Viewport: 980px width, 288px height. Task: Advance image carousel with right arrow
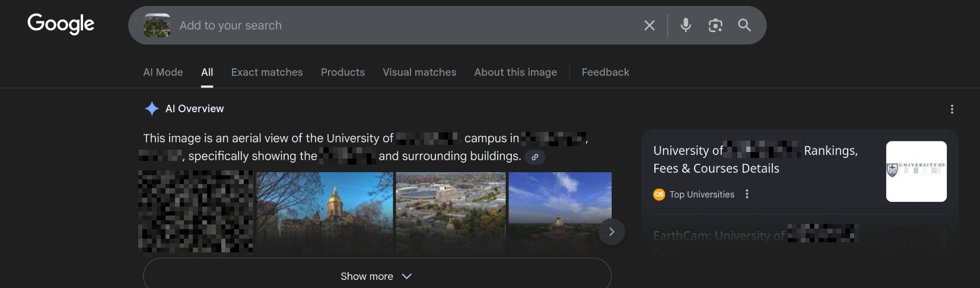pyautogui.click(x=612, y=232)
